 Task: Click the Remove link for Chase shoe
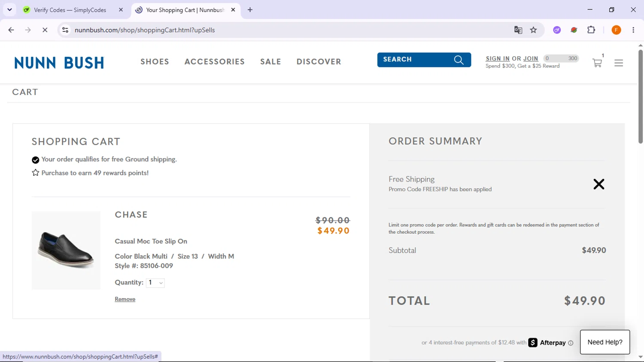[x=125, y=299]
